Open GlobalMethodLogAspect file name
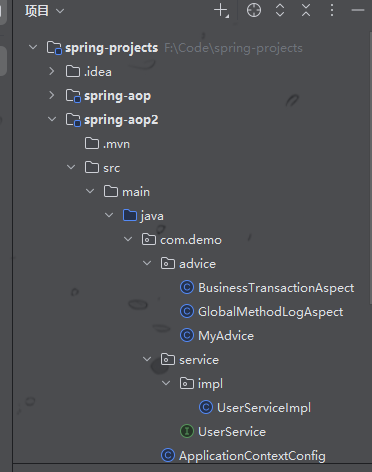The height and width of the screenshot is (472, 372). [x=270, y=312]
